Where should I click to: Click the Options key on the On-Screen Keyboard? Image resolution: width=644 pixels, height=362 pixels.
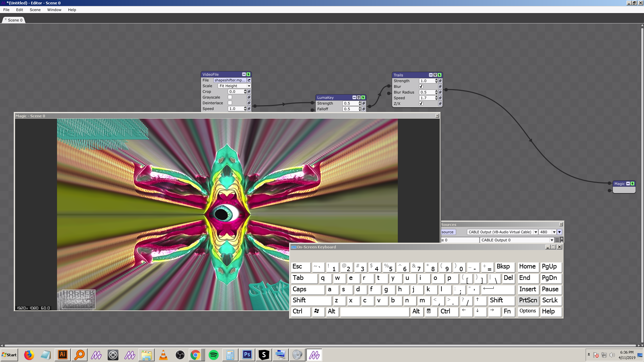pos(528,311)
